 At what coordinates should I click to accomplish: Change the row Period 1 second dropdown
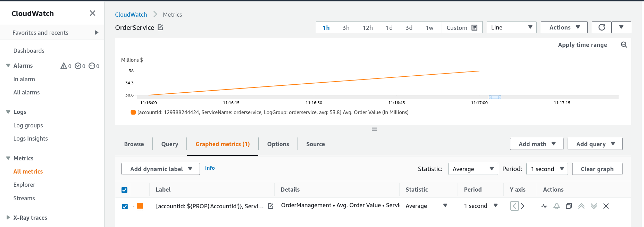[481, 206]
